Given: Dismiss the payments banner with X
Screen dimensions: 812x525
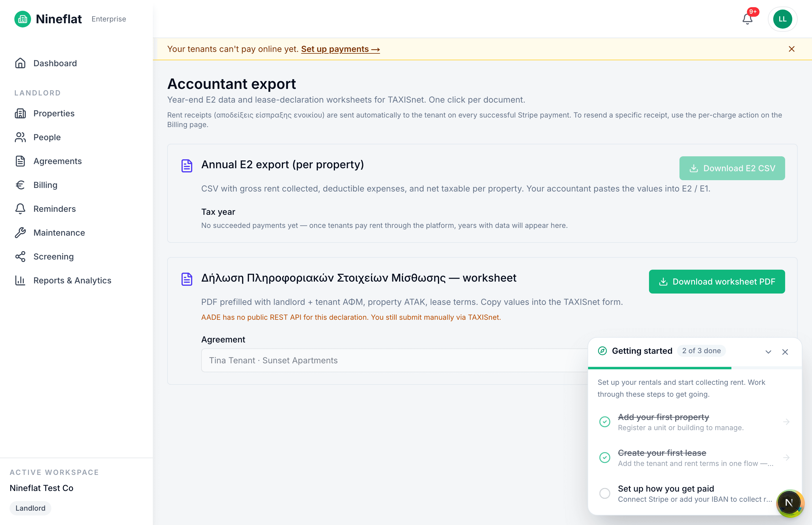Looking at the screenshot, I should click(x=791, y=49).
